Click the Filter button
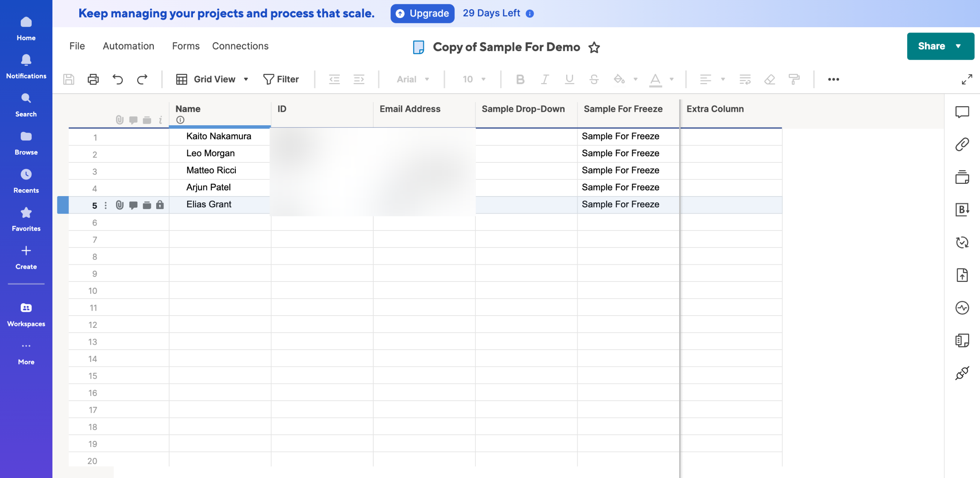This screenshot has width=980, height=478. (x=281, y=79)
